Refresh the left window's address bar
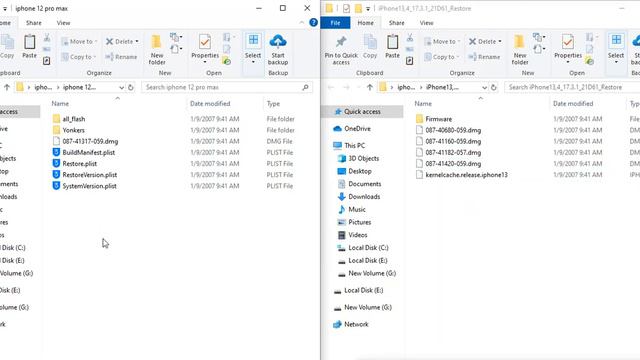The image size is (640, 360). 131,87
